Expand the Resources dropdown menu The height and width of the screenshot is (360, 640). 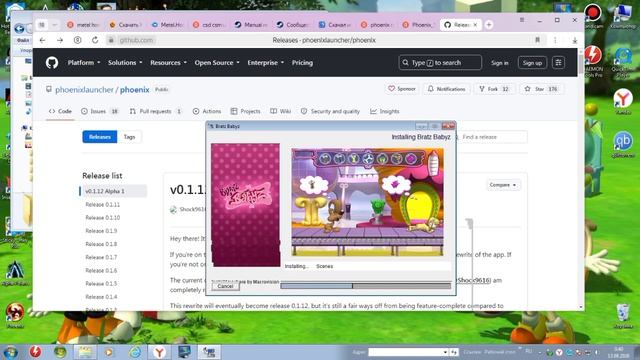(x=168, y=63)
